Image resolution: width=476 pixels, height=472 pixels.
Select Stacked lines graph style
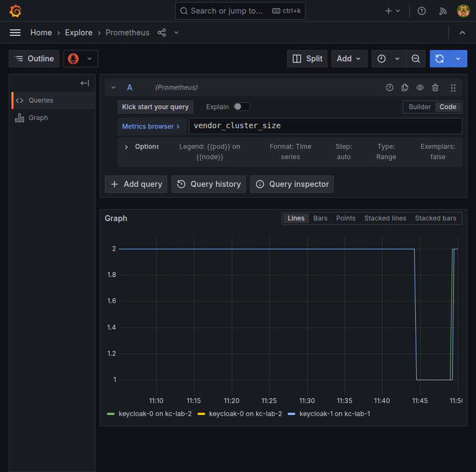point(385,218)
